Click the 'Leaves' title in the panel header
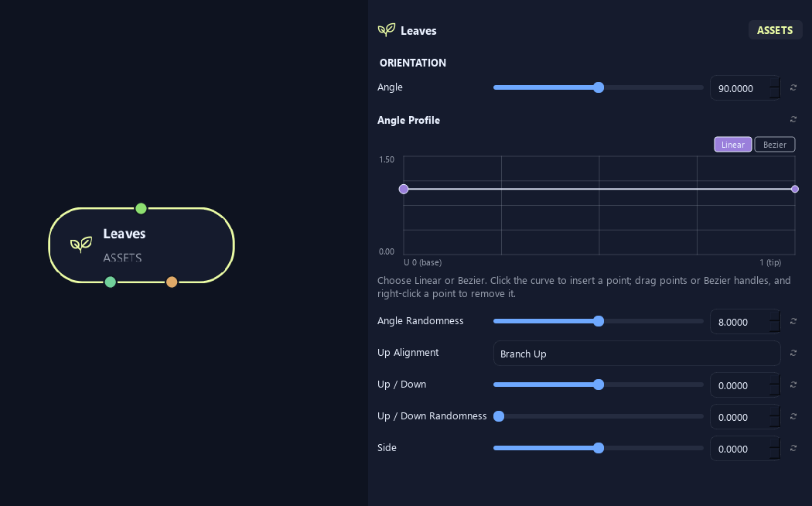This screenshot has width=812, height=506. pos(418,30)
